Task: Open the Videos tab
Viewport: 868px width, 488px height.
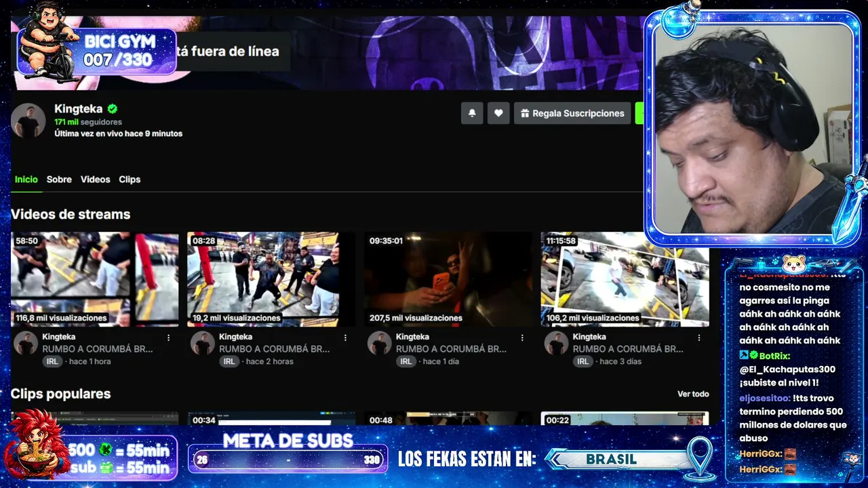Action: (95, 180)
